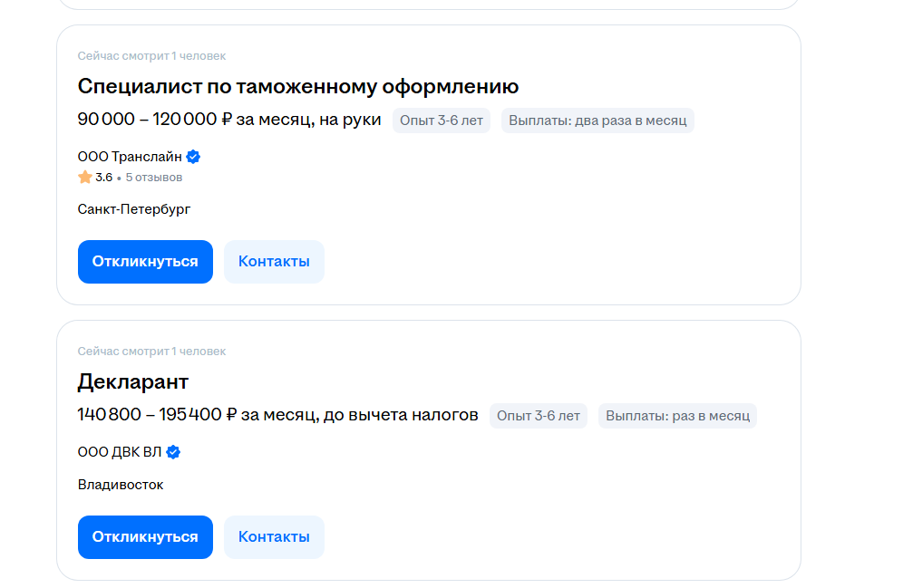Click the Выплаты: раз в месяц tag
This screenshot has height=588, width=903.
[x=677, y=417]
